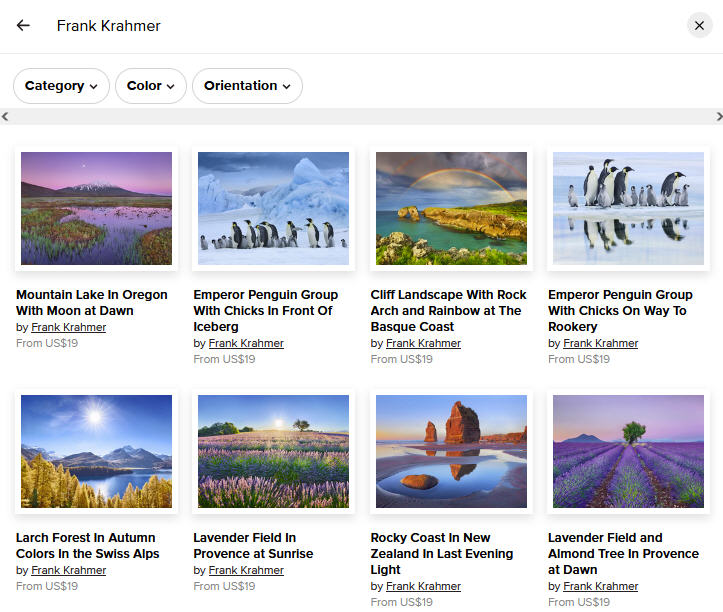Open the Mountain Lake In Oregon thumbnail
The height and width of the screenshot is (612, 723).
pyautogui.click(x=96, y=208)
